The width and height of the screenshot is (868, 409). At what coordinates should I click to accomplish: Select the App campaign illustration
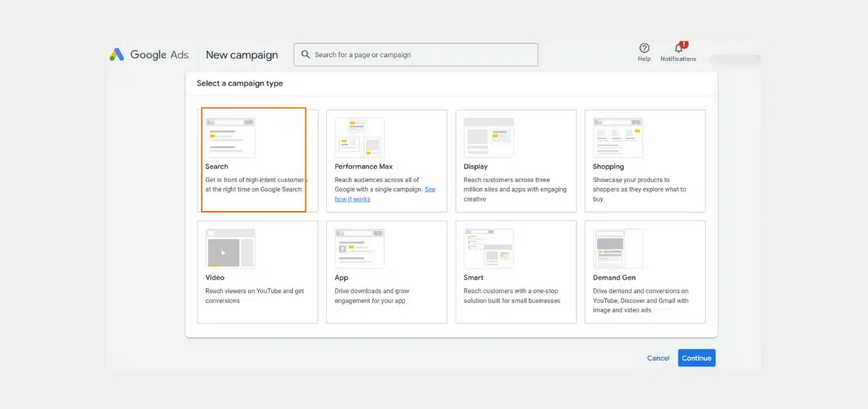point(359,249)
